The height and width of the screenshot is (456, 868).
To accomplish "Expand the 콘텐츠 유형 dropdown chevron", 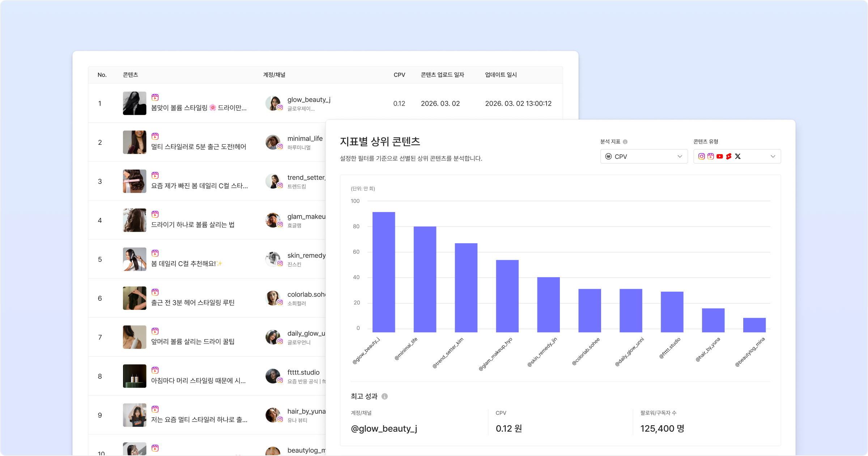I will [773, 156].
